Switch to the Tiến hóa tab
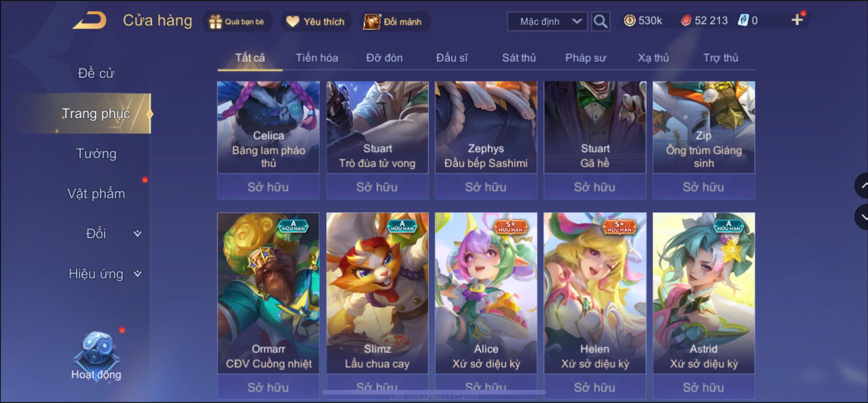Screen dimensions: 868x403 click(317, 58)
